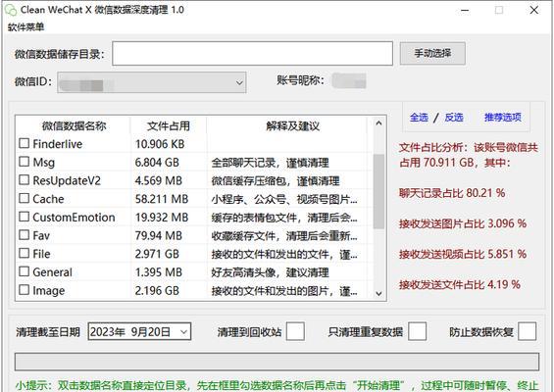
Task: Close the Clean WeChat X window
Action: (533, 10)
